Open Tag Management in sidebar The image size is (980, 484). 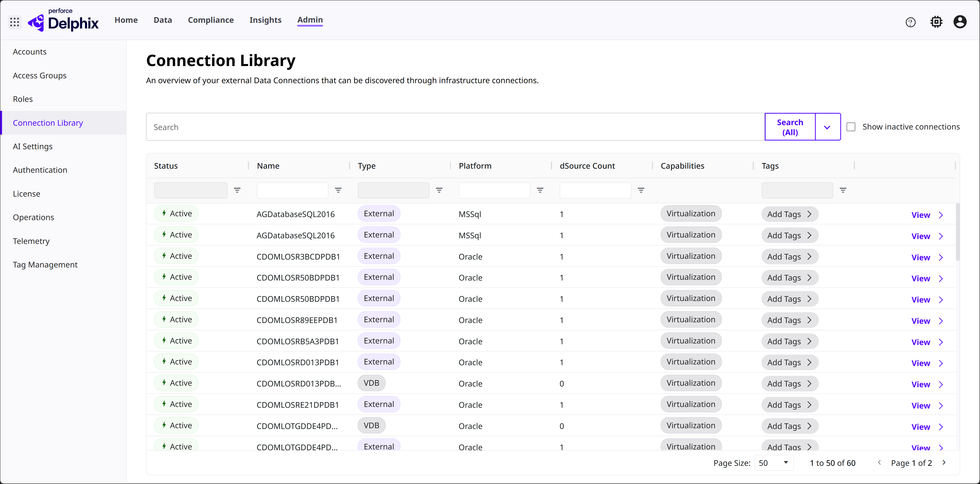pyautogui.click(x=45, y=264)
